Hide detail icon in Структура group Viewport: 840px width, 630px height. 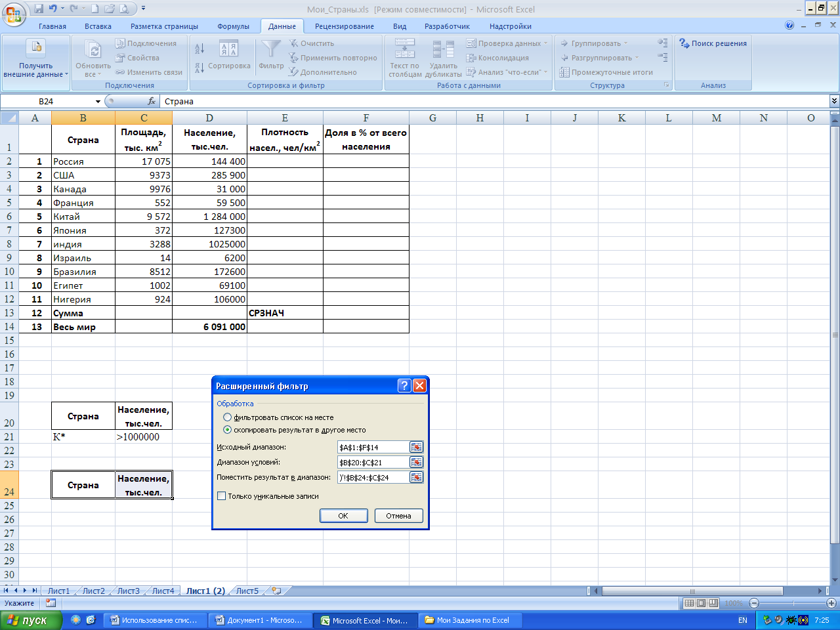point(663,58)
